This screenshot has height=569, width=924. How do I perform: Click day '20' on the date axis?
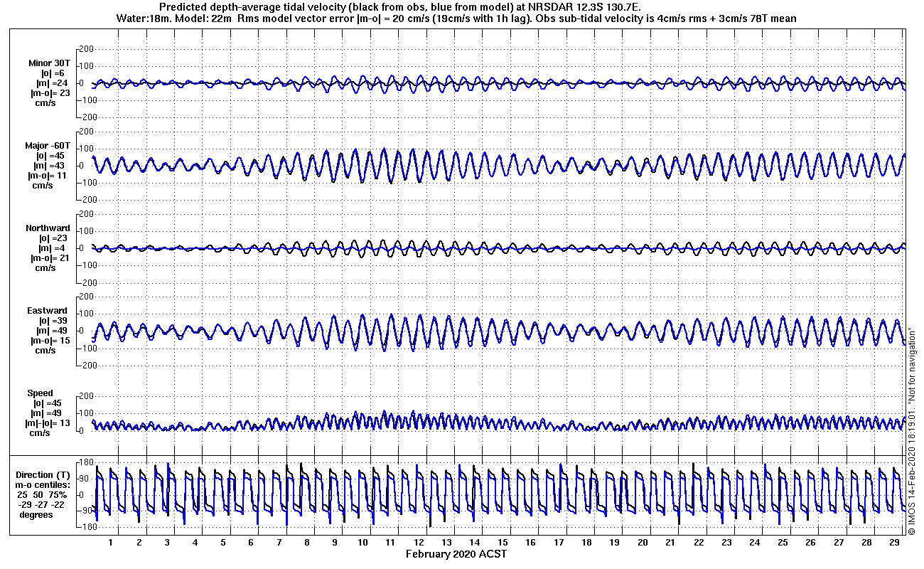click(643, 543)
